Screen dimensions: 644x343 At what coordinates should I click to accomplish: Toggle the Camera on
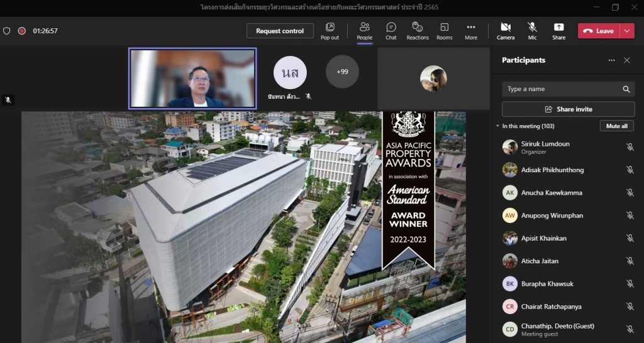point(505,31)
